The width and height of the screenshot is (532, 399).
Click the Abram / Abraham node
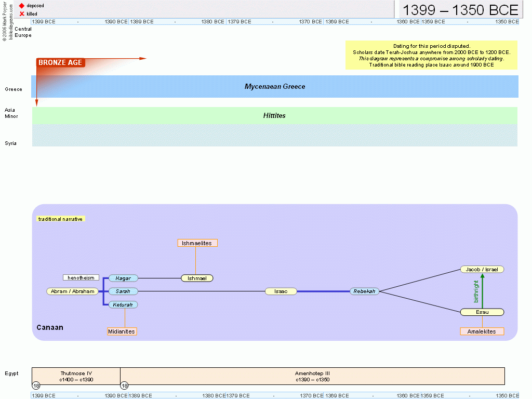click(x=73, y=291)
